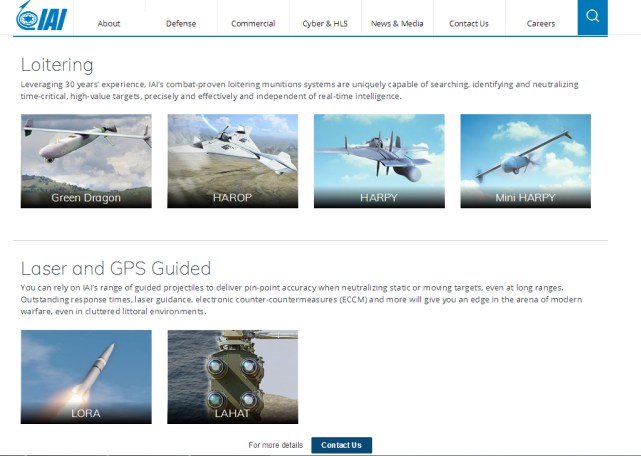The width and height of the screenshot is (641, 456).
Task: Click the Laser and GPS Guided heading
Action: pyautogui.click(x=116, y=268)
